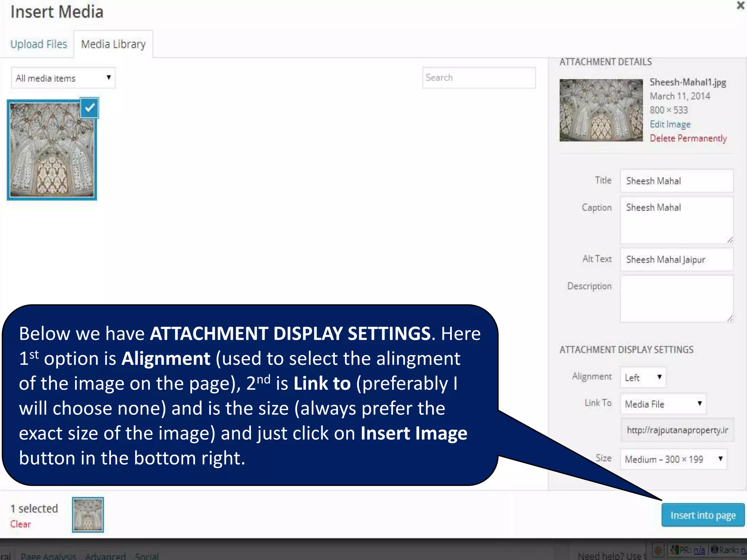This screenshot has width=747, height=560.
Task: Click the Alt Text input field
Action: 677,260
